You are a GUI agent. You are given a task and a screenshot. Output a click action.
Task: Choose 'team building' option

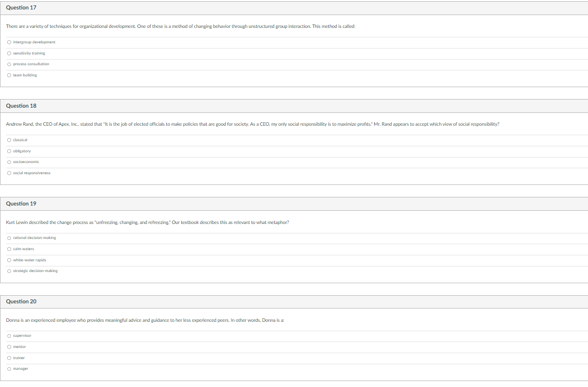(x=9, y=75)
